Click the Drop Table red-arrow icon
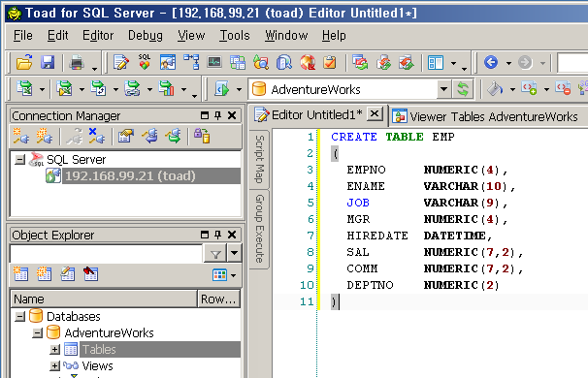Image resolution: width=588 pixels, height=378 pixels. point(91,274)
